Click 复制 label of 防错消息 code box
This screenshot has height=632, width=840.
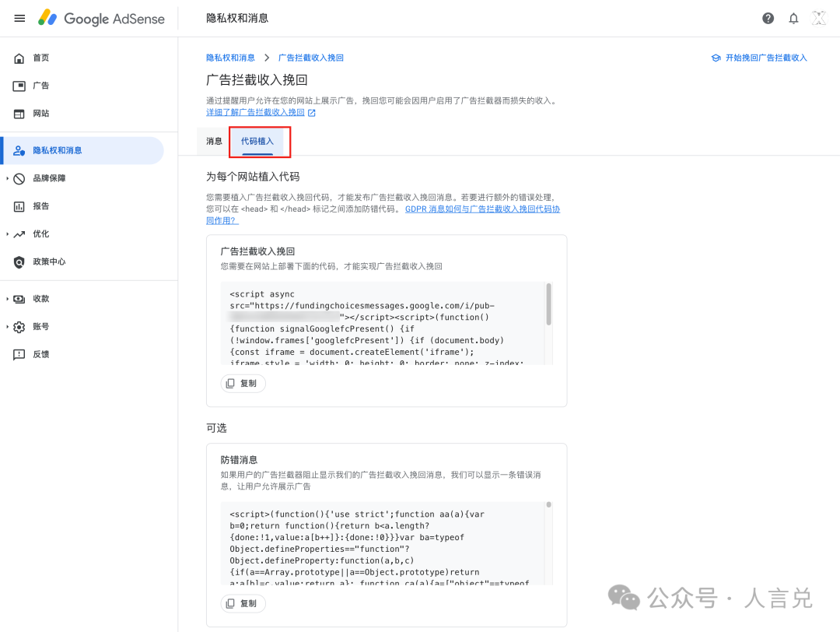coord(248,603)
